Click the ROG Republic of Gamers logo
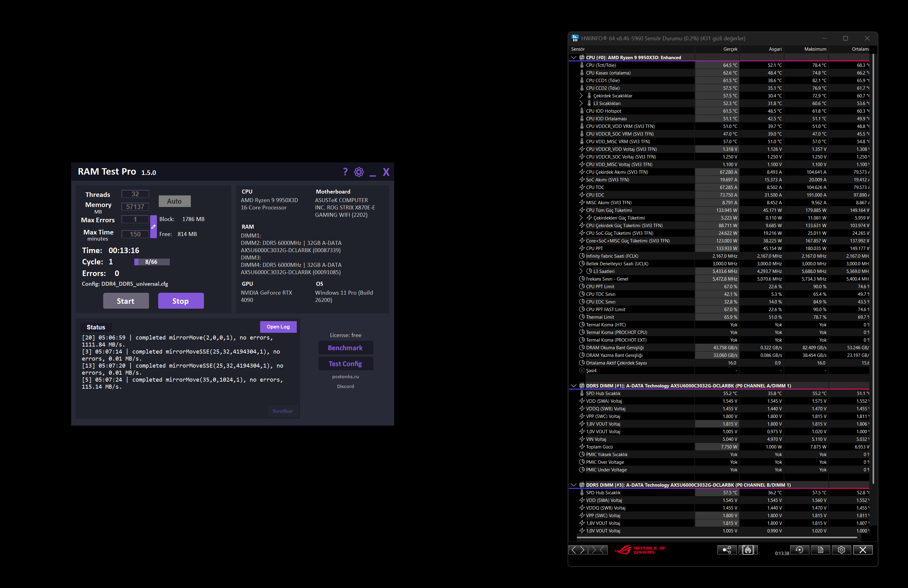Image resolution: width=908 pixels, height=588 pixels. (x=640, y=550)
